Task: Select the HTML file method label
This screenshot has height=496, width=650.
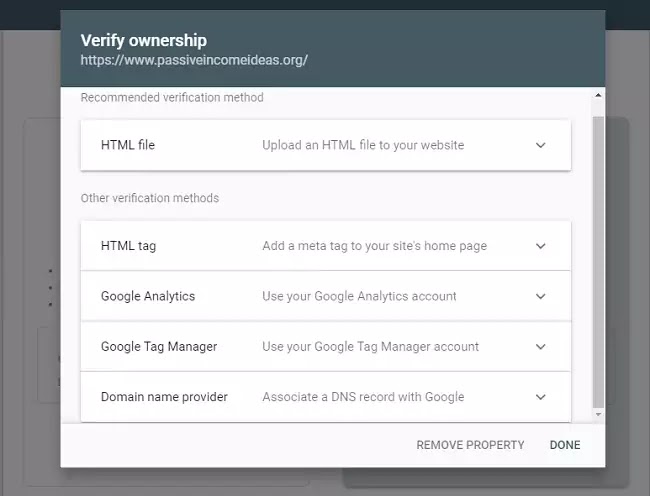Action: (128, 145)
